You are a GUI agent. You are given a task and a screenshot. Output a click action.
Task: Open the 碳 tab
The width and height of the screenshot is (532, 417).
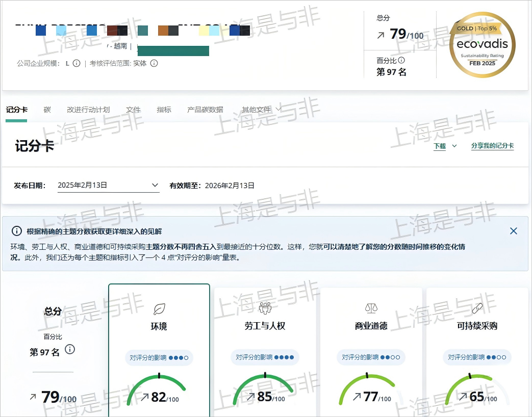point(47,110)
